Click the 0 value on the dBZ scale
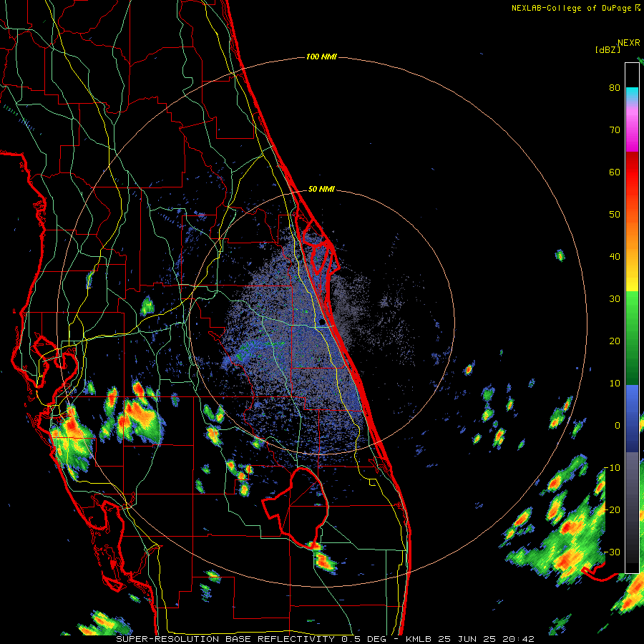 tap(618, 426)
